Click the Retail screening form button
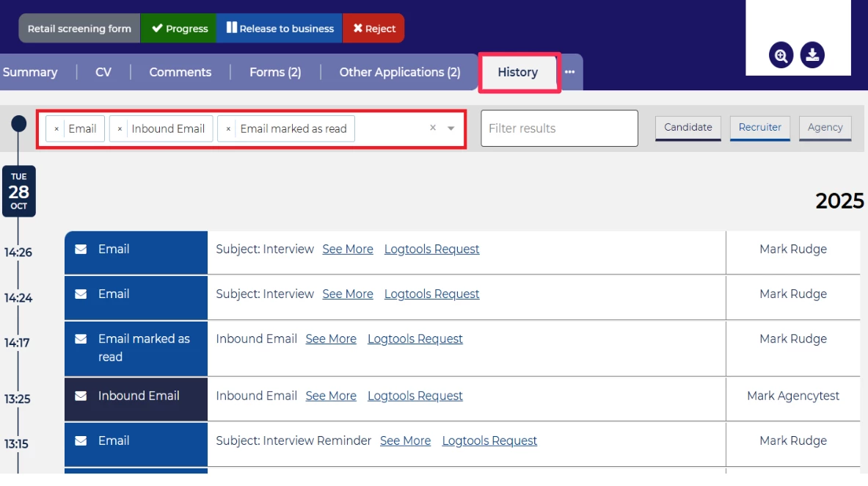868x486 pixels. pos(79,28)
